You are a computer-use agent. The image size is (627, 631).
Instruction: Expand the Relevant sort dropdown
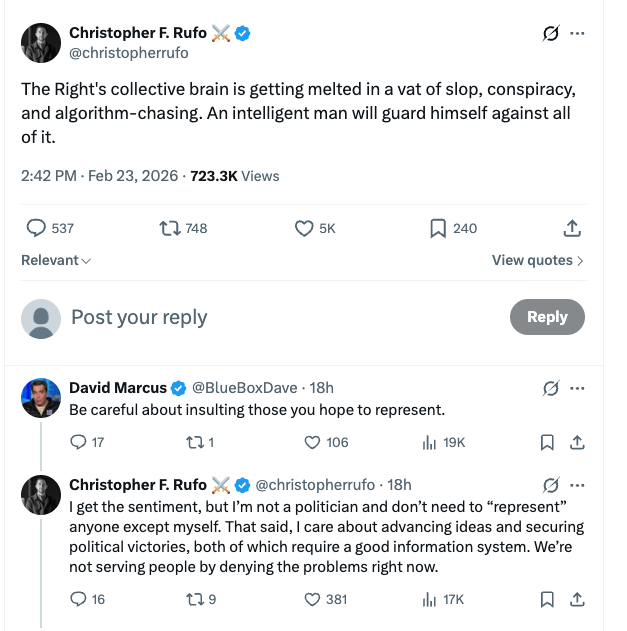point(56,260)
